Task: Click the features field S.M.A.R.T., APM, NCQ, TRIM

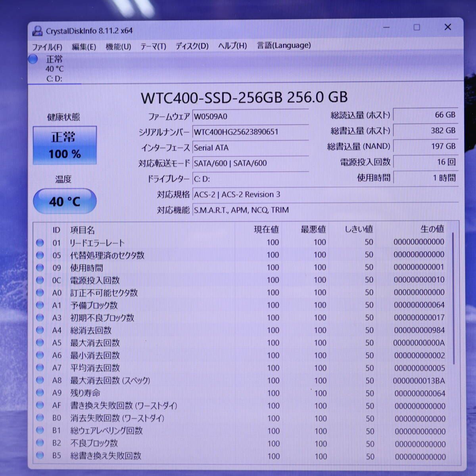Action: [x=325, y=210]
